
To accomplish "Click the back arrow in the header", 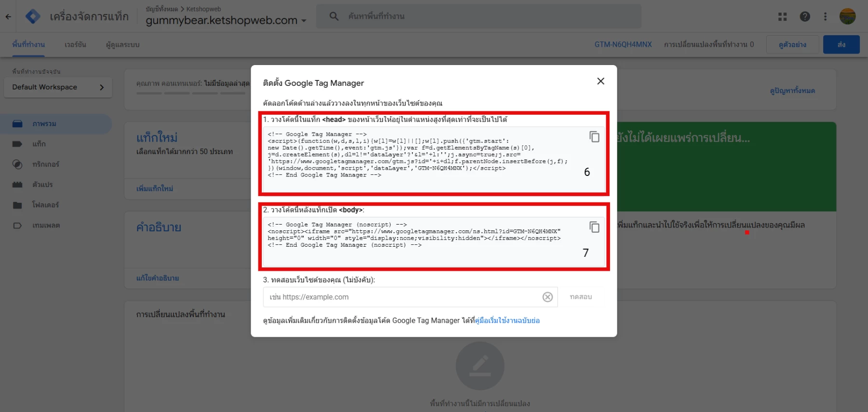I will pyautogui.click(x=8, y=16).
